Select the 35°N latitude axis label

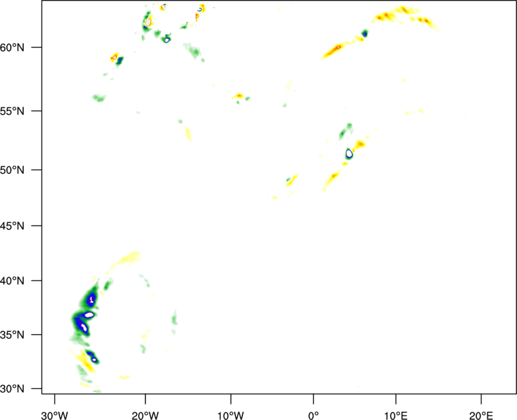pos(12,335)
